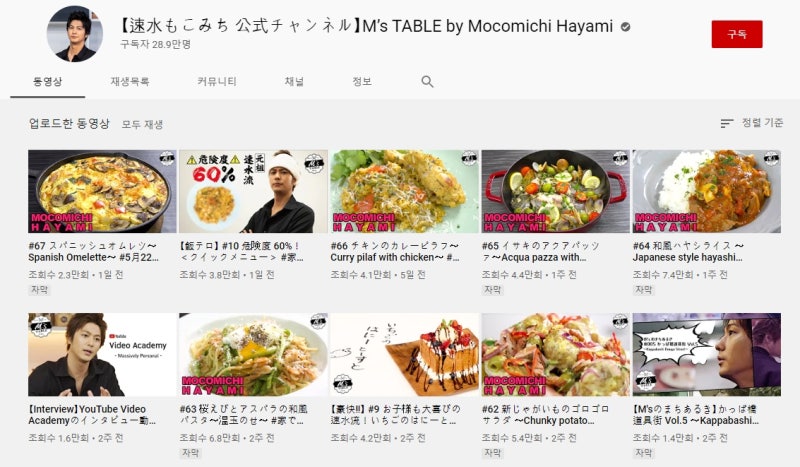This screenshot has width=800, height=467.
Task: Open the YouTube Video Academy interview thumbnail
Action: 102,355
